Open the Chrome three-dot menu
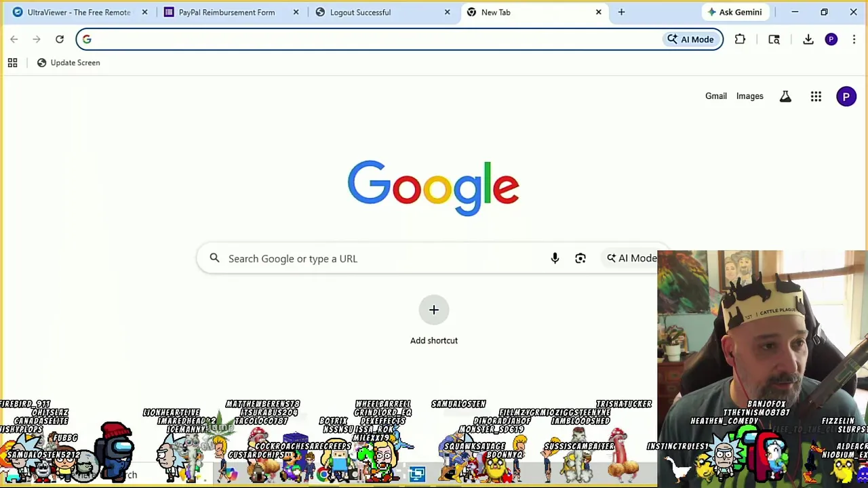This screenshot has height=488, width=868. 854,39
